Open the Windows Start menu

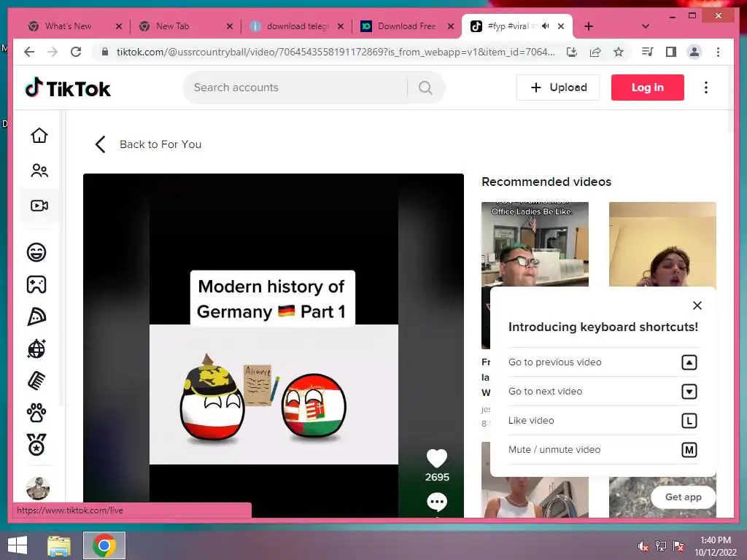pyautogui.click(x=18, y=545)
